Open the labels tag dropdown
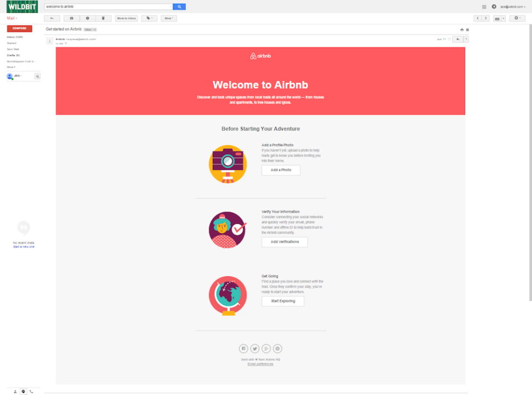This screenshot has width=532, height=395. pyautogui.click(x=149, y=18)
